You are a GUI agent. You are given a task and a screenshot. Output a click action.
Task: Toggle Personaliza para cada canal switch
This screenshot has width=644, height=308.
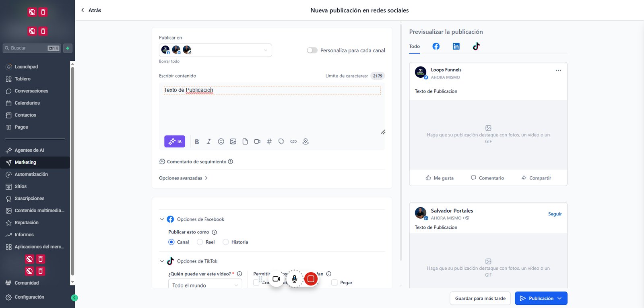(x=312, y=50)
